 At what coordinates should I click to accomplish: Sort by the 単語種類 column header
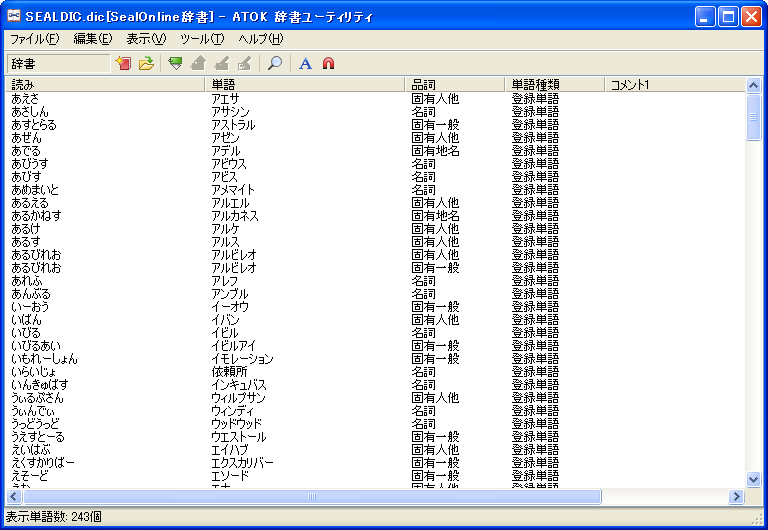(555, 85)
